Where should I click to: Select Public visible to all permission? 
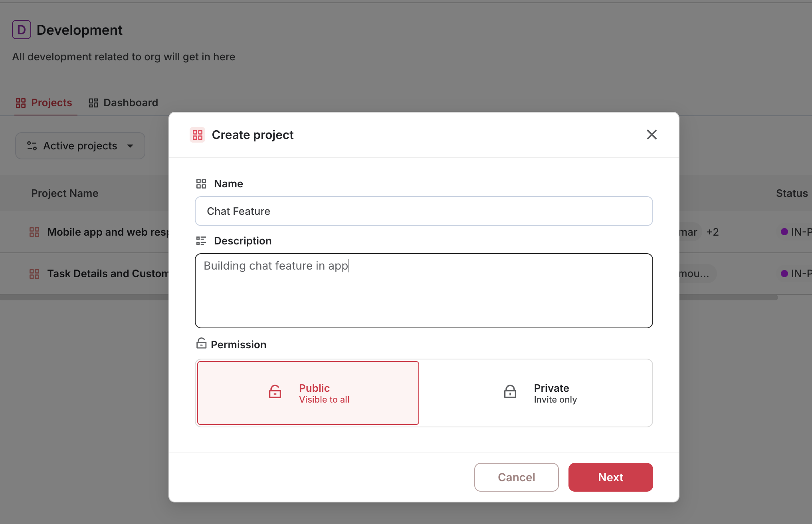308,393
